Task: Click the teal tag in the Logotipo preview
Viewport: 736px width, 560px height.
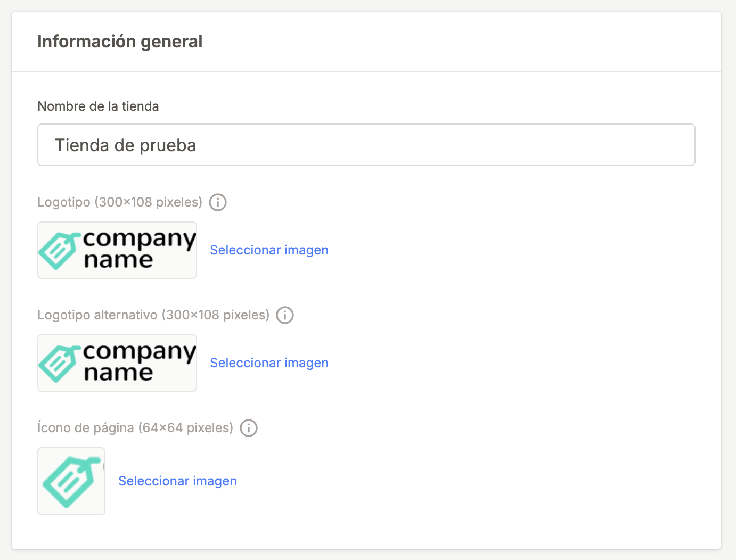Action: tap(58, 250)
